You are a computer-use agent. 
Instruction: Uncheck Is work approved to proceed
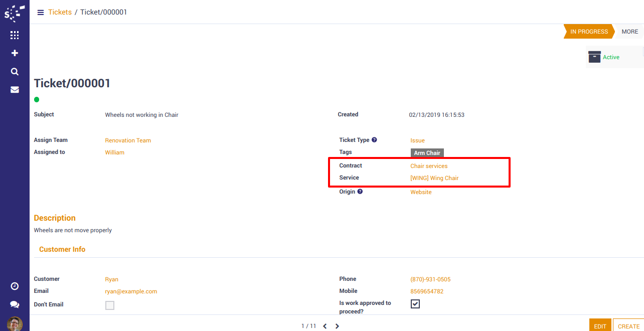[x=415, y=304]
